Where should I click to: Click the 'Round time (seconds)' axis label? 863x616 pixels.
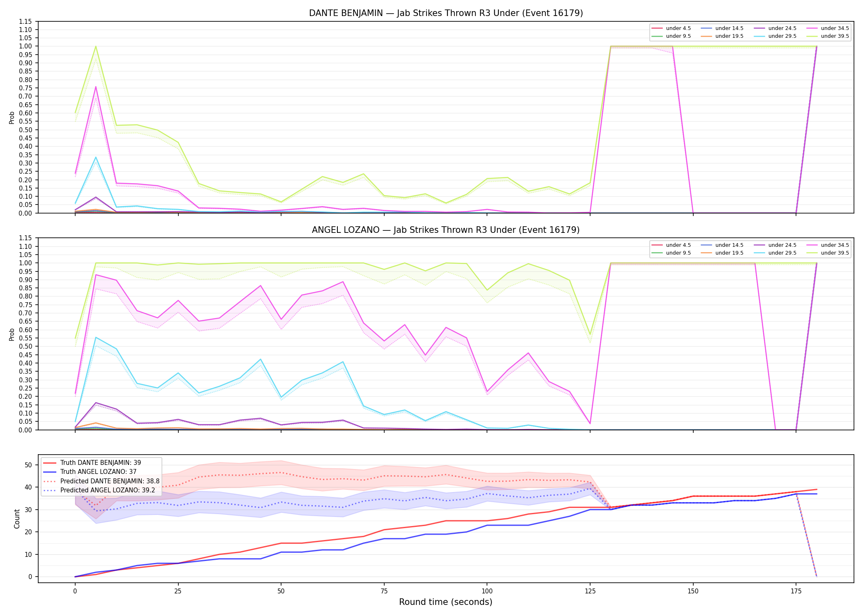point(445,602)
